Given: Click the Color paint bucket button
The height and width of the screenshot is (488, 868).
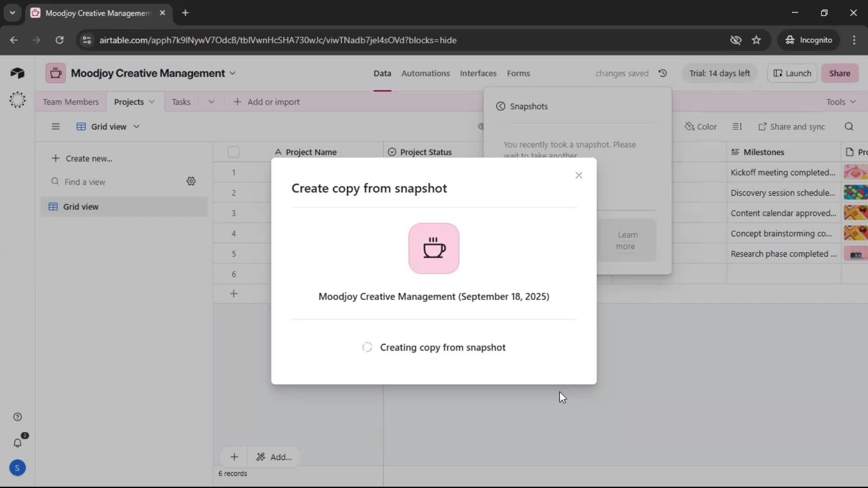Looking at the screenshot, I should coord(701,127).
